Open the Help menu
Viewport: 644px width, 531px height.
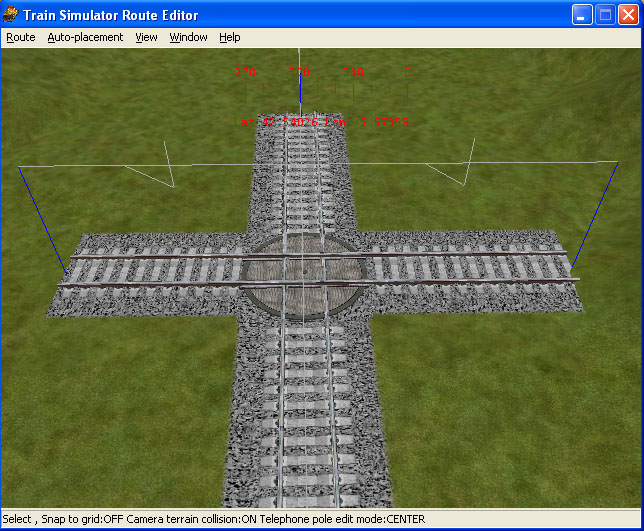(x=230, y=37)
